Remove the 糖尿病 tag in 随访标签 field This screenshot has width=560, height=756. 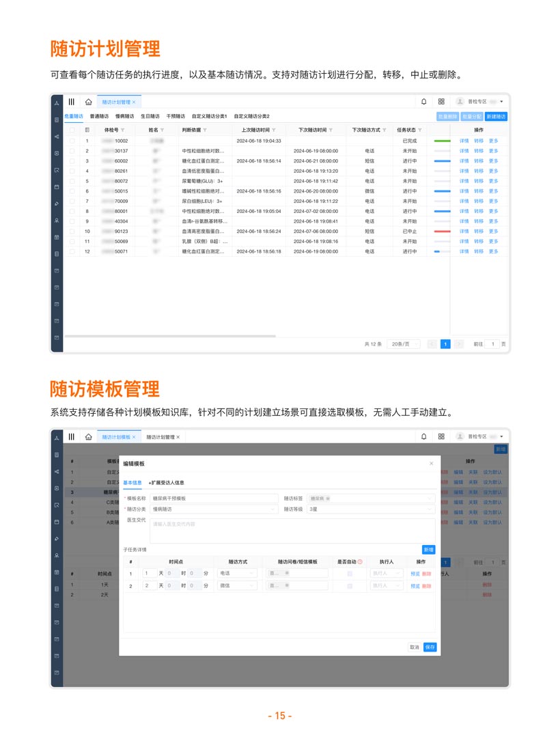328,499
